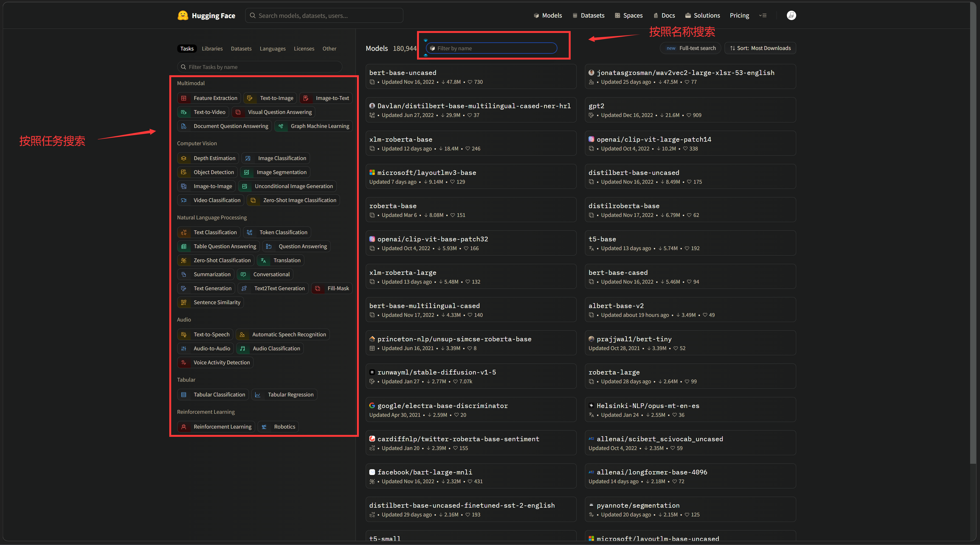Viewport: 980px width, 545px height.
Task: Open Models in the top navigation
Action: [548, 15]
